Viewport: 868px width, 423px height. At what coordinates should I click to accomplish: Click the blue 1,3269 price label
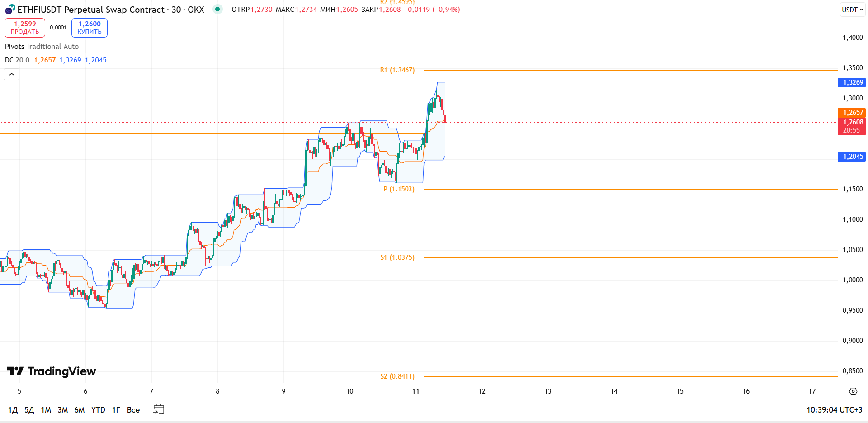pyautogui.click(x=852, y=82)
